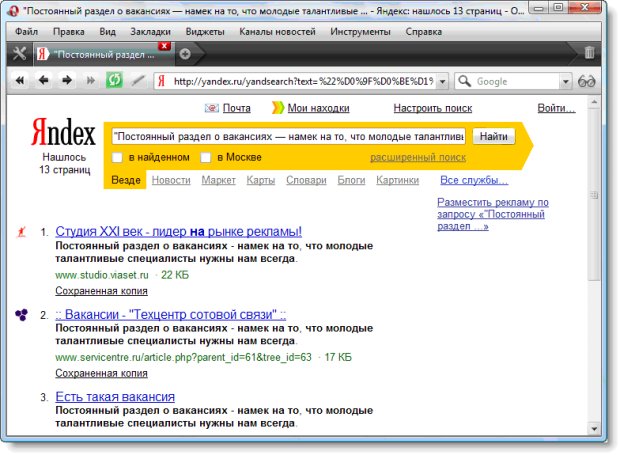Click the arrows icon near Мои находки
620x455 pixels.
278,108
